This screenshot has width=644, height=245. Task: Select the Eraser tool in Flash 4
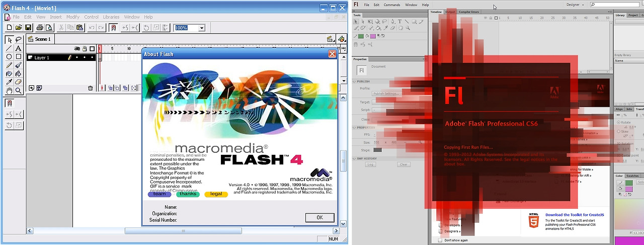(19, 82)
